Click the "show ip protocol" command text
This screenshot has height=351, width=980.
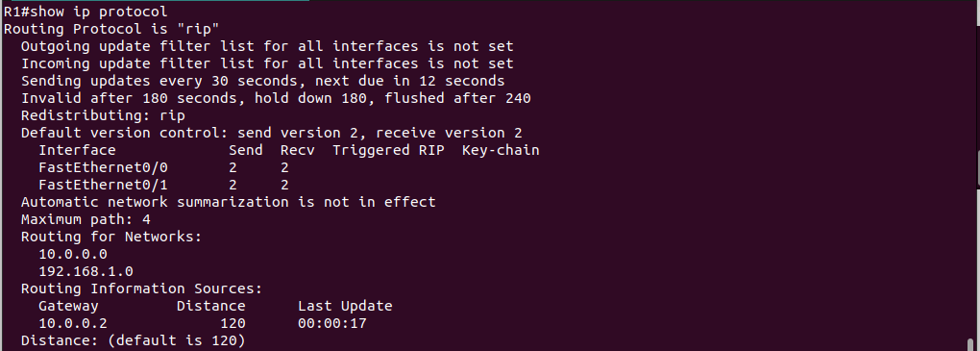(x=99, y=12)
